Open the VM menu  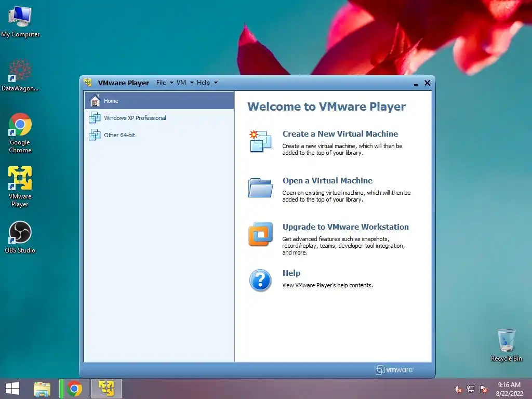tap(181, 83)
